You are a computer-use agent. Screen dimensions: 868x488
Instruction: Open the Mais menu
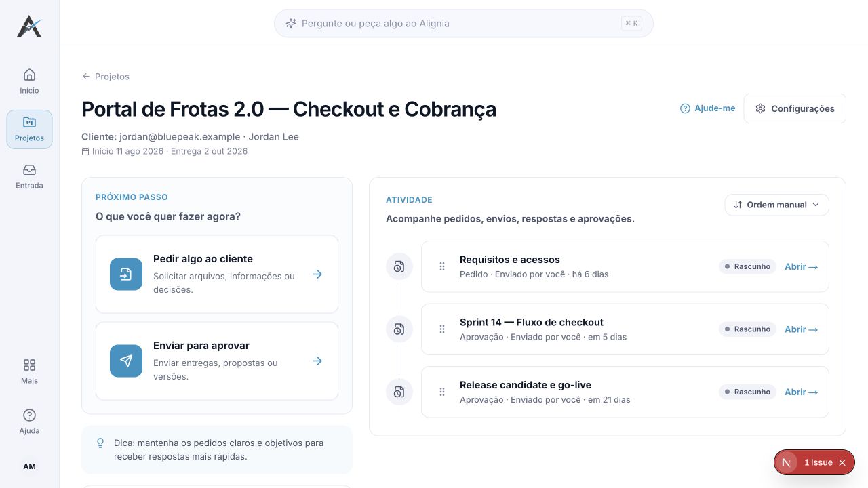(29, 371)
